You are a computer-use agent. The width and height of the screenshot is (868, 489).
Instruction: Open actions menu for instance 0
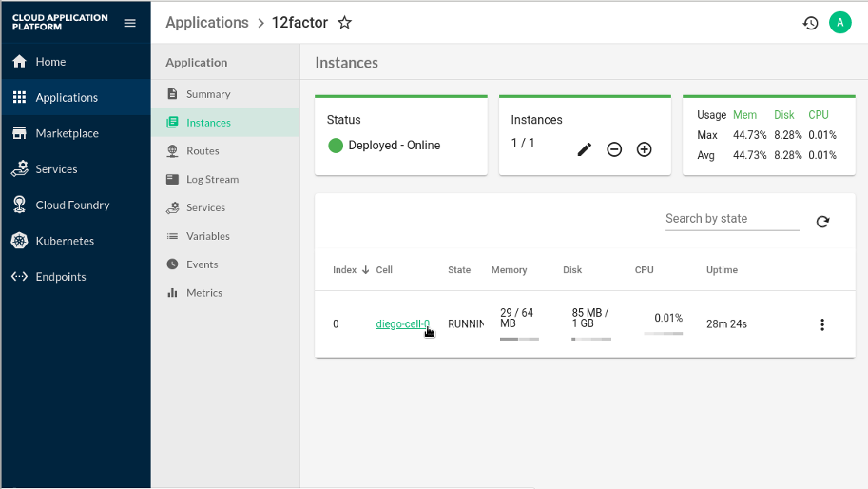(822, 324)
